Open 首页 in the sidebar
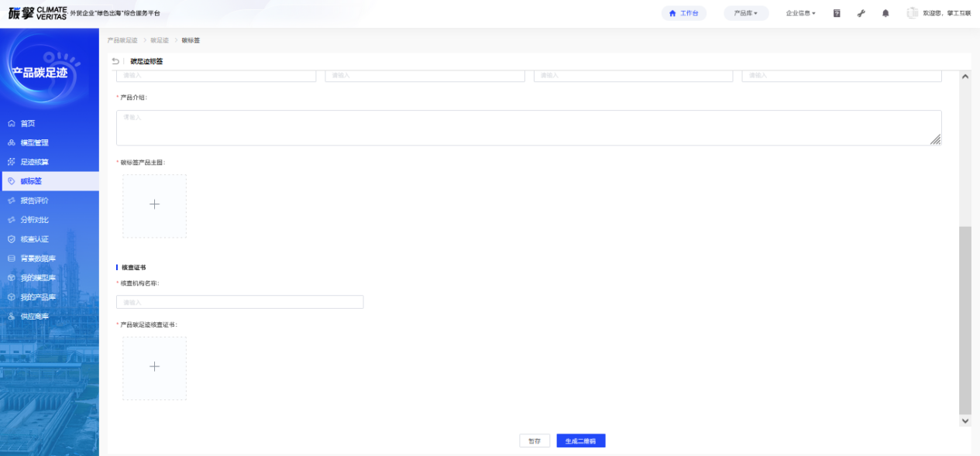Screen dimensions: 980x456 click(28, 123)
